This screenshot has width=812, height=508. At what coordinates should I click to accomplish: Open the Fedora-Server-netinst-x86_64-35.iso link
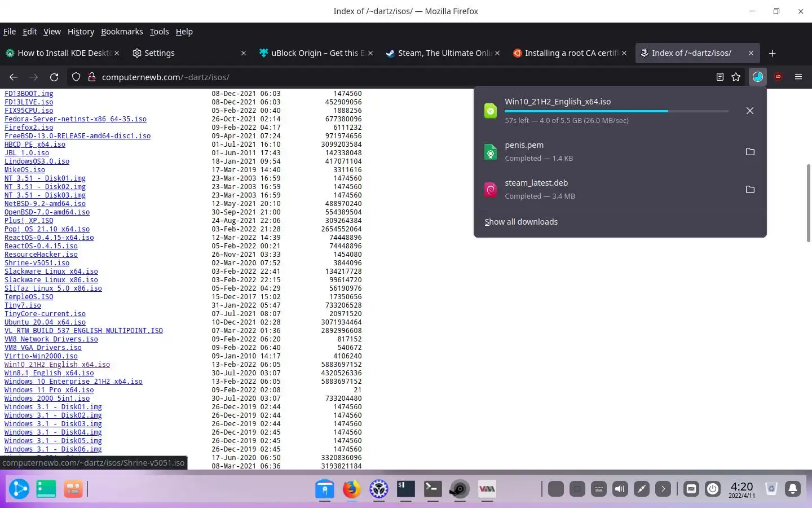76,119
